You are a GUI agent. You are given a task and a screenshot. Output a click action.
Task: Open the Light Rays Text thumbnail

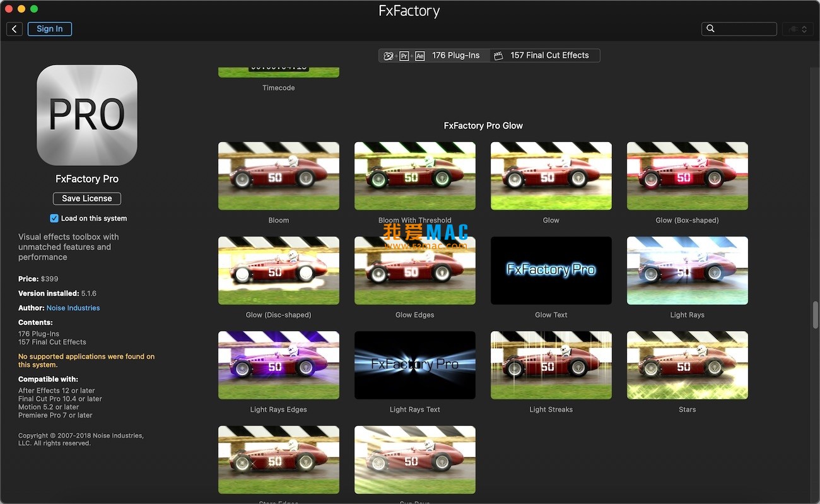click(x=415, y=365)
